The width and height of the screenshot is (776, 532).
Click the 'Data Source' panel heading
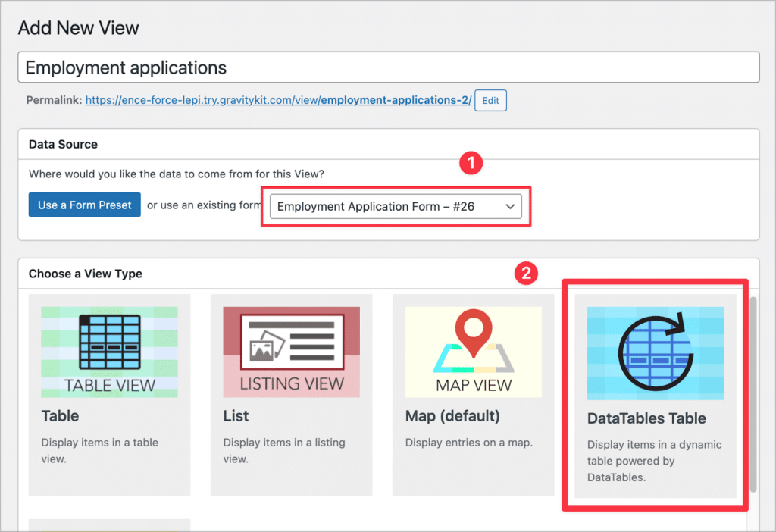(x=63, y=144)
